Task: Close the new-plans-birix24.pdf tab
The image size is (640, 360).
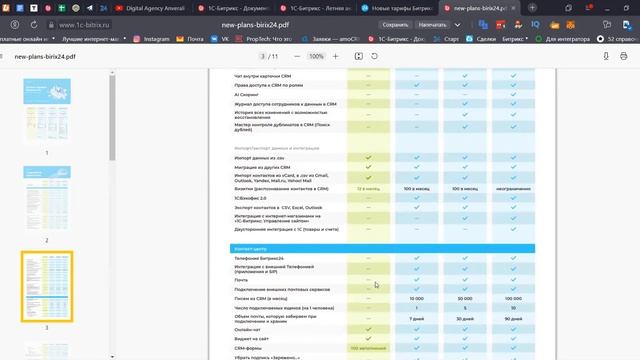Action: coord(513,8)
